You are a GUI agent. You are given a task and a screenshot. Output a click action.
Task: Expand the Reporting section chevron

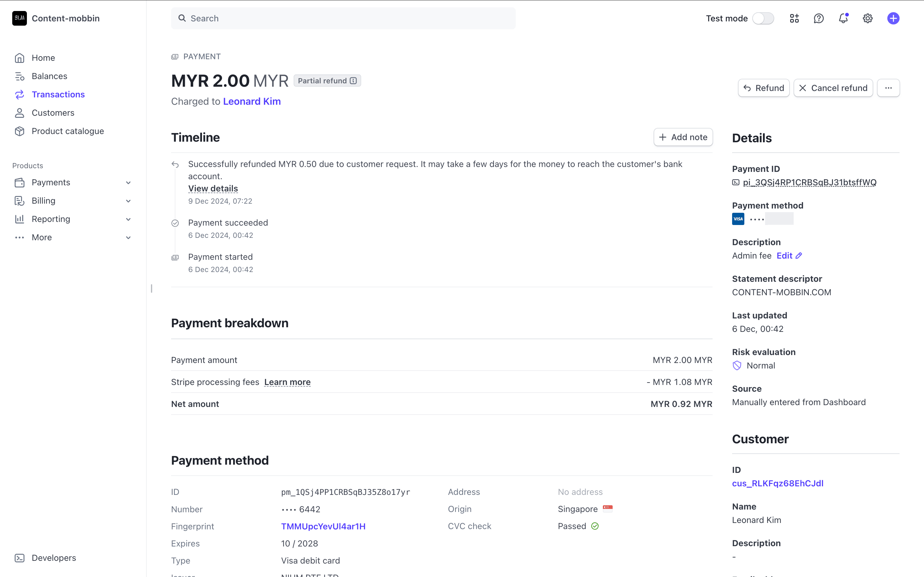pos(128,220)
